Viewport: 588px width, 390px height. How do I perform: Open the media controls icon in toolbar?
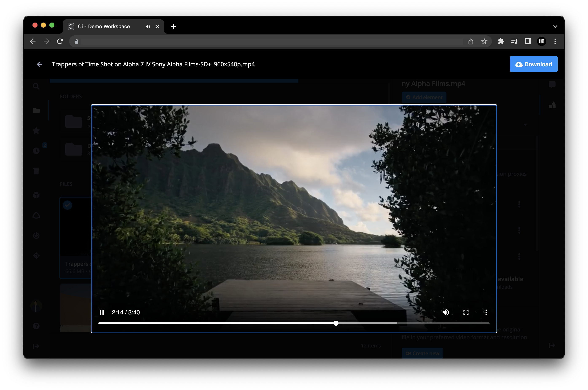coord(514,41)
